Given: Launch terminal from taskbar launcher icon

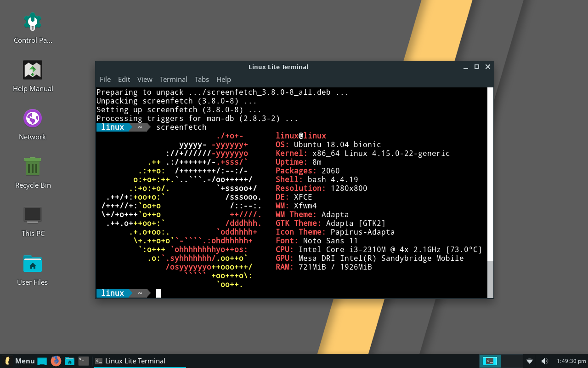Looking at the screenshot, I should [83, 361].
